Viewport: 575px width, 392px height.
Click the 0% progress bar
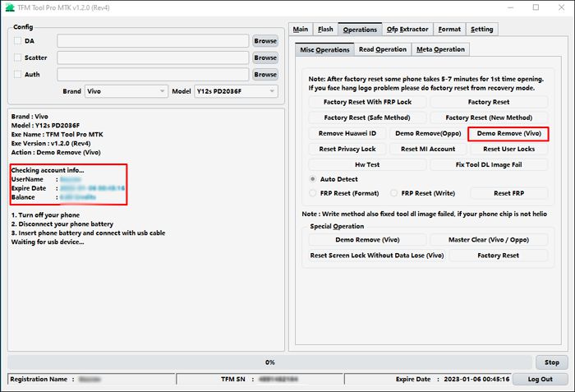tap(269, 362)
